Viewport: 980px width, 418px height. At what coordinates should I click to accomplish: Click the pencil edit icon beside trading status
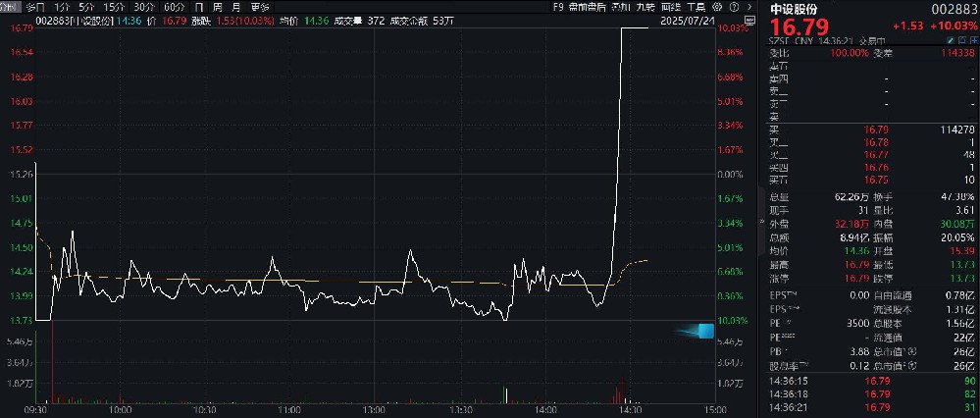[x=950, y=40]
